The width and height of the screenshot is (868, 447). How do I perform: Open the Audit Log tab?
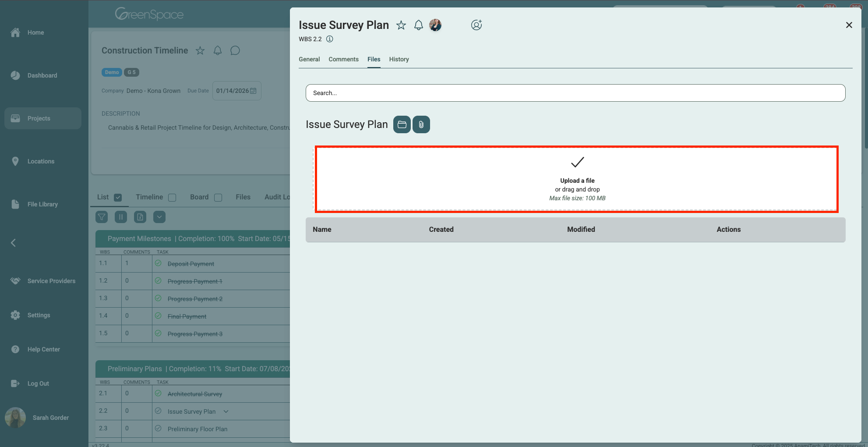(x=277, y=197)
